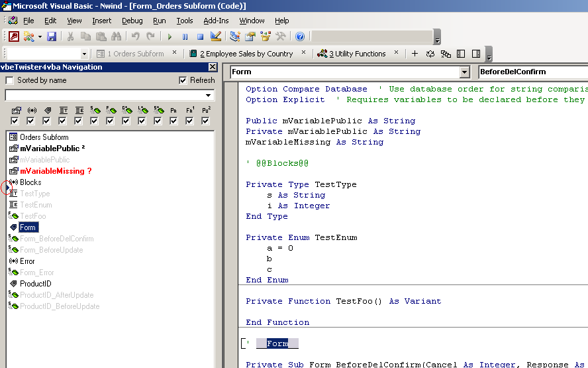Open the empty combo box on the tab toolbar
Image resolution: width=588 pixels, height=368 pixels.
pyautogui.click(x=84, y=54)
